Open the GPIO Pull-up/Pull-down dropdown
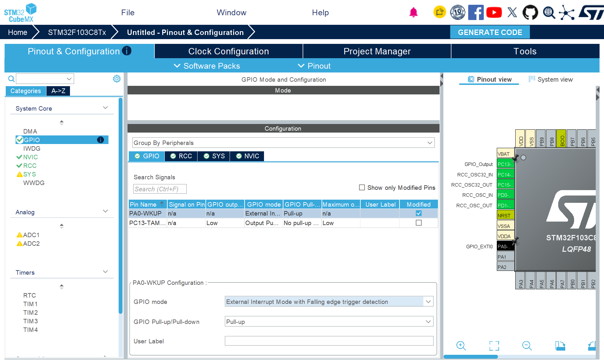This screenshot has height=364, width=604. point(329,322)
